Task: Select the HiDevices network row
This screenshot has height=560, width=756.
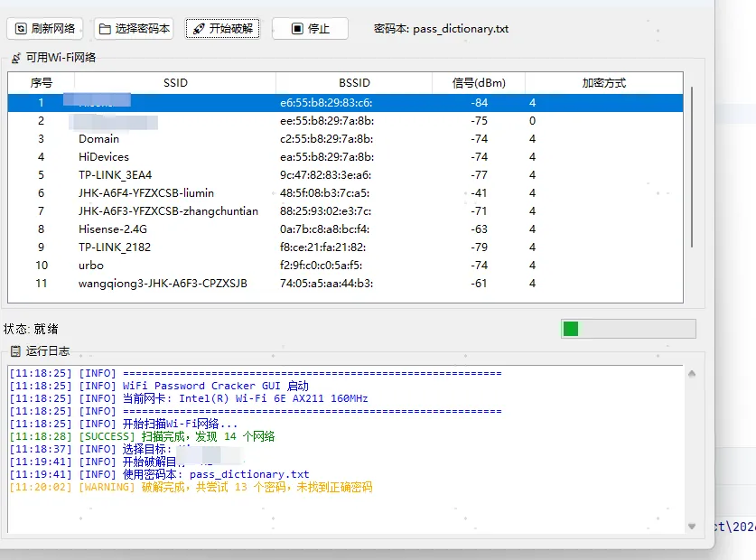Action: click(x=345, y=157)
